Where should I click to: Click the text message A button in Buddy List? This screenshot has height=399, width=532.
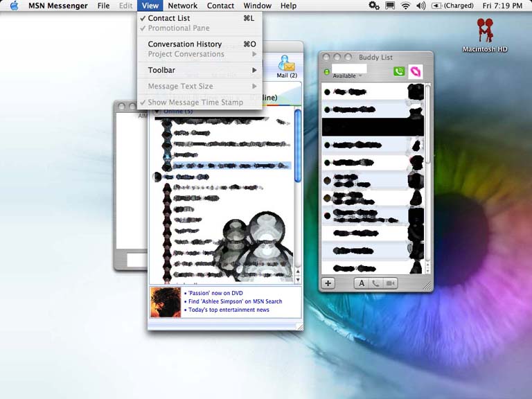coord(362,283)
